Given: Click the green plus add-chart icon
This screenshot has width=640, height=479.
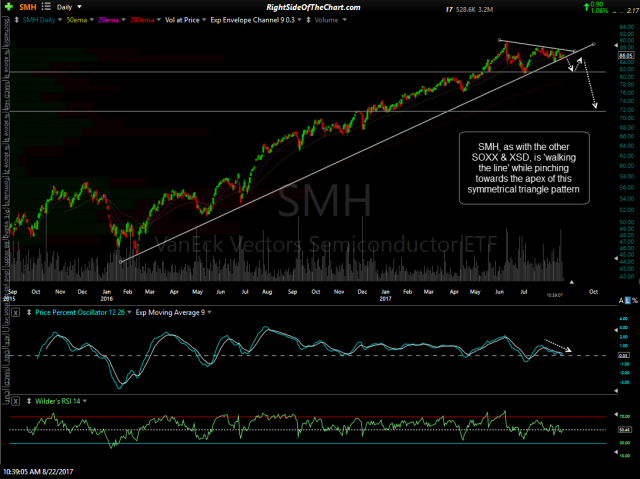Looking at the screenshot, I should click(6, 7).
